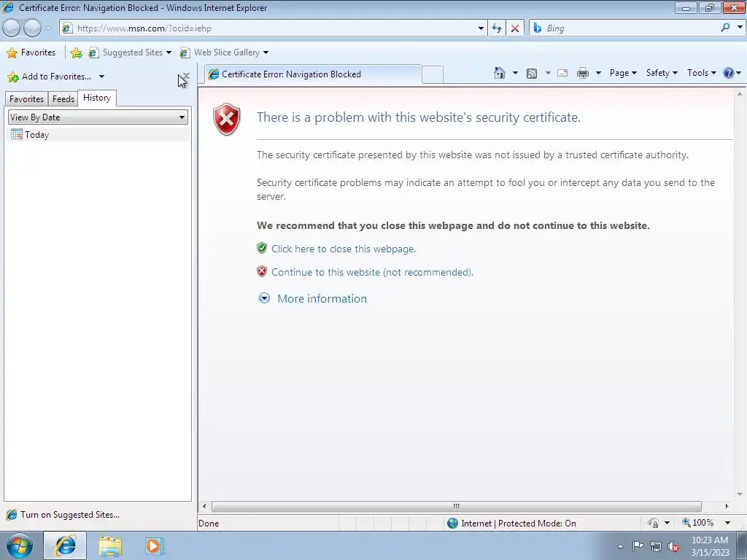747x560 pixels.
Task: Click the network tray icon
Action: [x=656, y=546]
